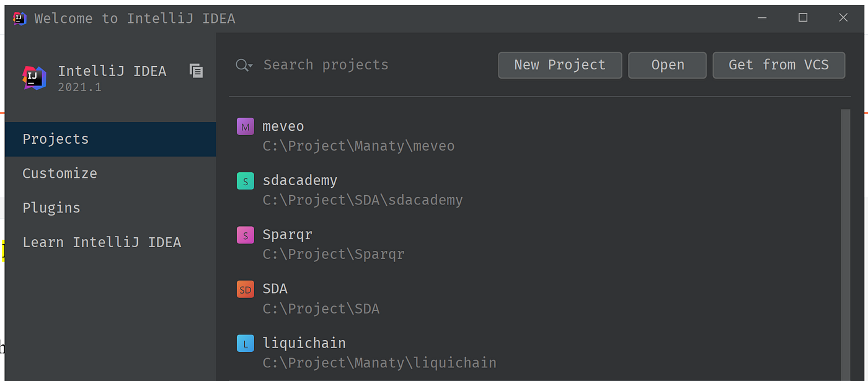Go to the Plugins tab
868x381 pixels.
tap(110, 208)
